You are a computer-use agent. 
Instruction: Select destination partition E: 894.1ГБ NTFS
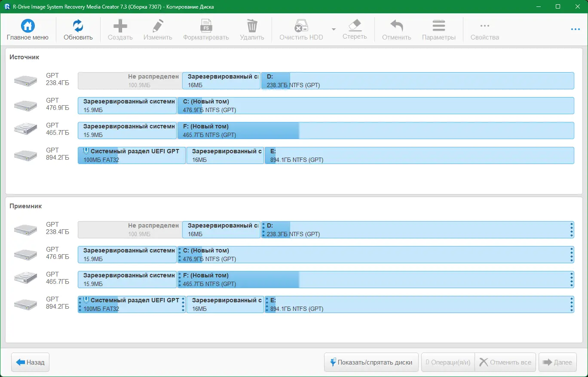point(420,304)
